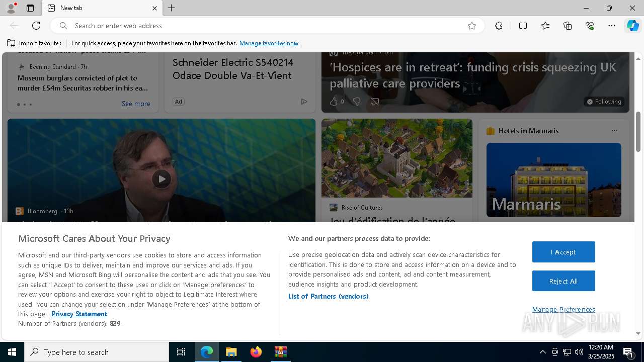Image resolution: width=644 pixels, height=362 pixels.
Task: Click Rise of Cultures source label
Action: [362, 208]
